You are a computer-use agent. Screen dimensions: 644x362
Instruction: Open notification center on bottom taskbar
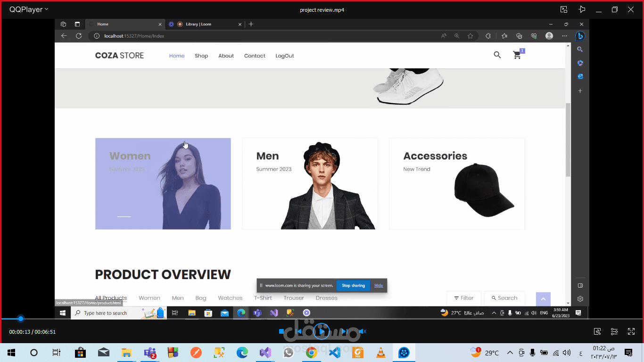(x=628, y=353)
